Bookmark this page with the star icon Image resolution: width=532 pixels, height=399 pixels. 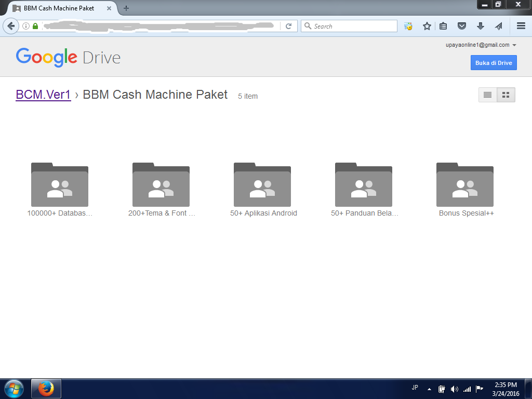[x=427, y=26]
